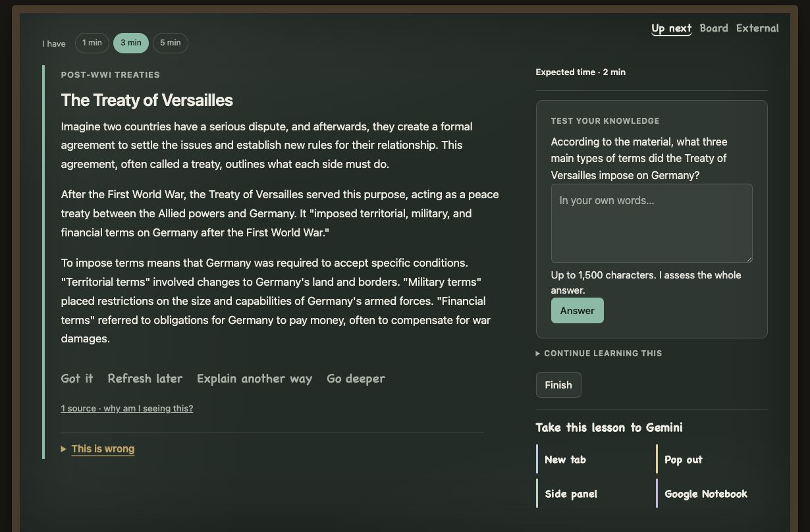Open the 1 source why am I seeing this link
This screenshot has width=810, height=532.
tap(127, 408)
